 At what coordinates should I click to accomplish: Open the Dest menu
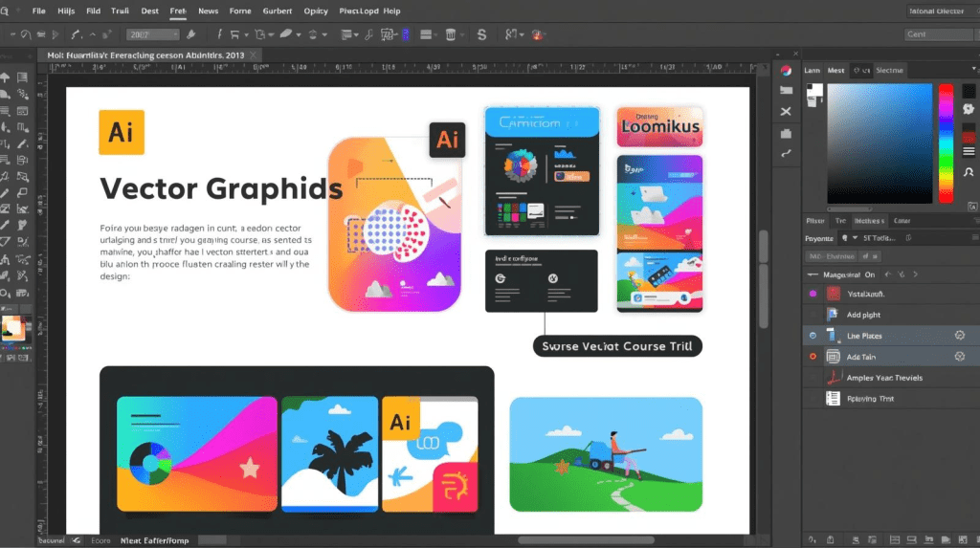(150, 11)
